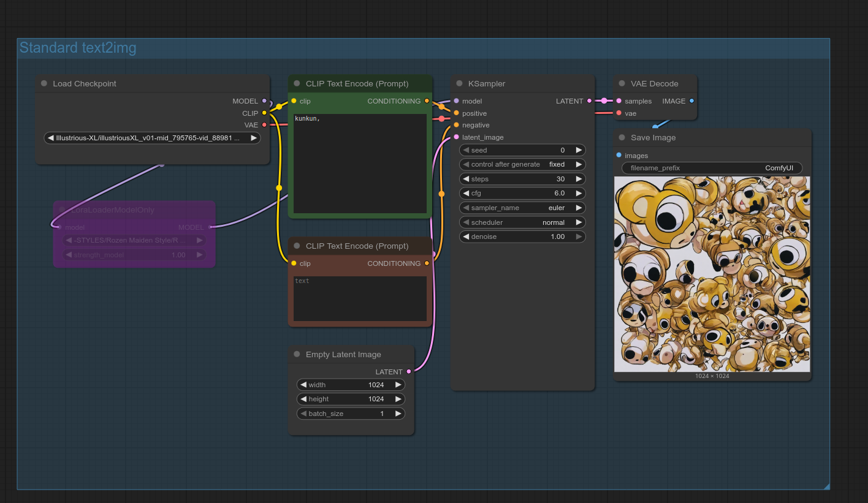Collapse the KSampler node via its dot
Image resolution: width=868 pixels, height=503 pixels.
(460, 84)
